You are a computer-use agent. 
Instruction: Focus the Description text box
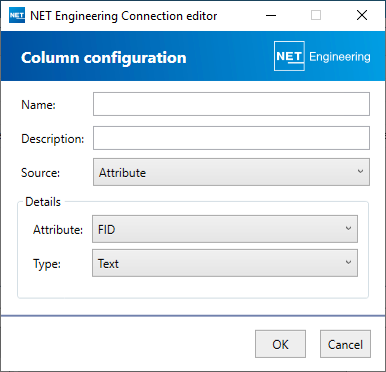pyautogui.click(x=231, y=138)
